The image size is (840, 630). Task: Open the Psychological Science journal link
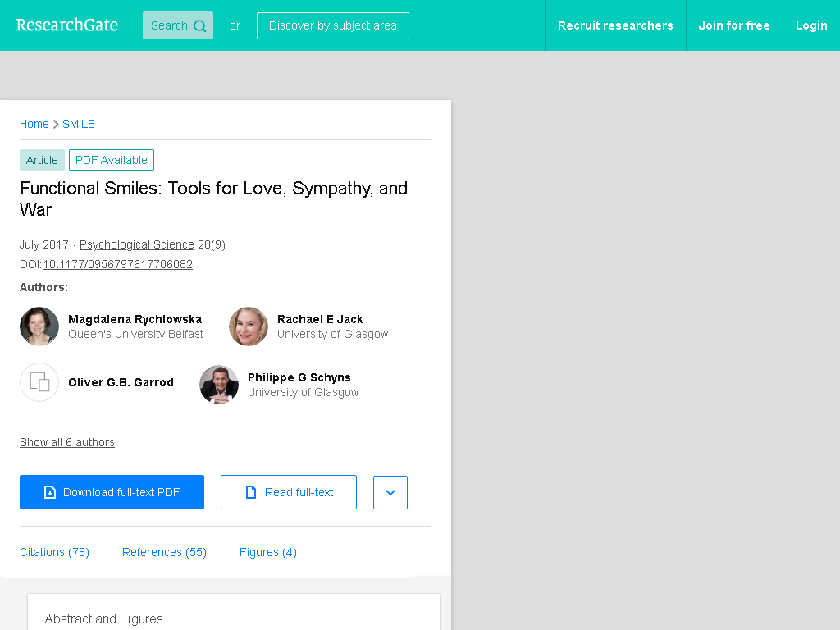pyautogui.click(x=137, y=244)
